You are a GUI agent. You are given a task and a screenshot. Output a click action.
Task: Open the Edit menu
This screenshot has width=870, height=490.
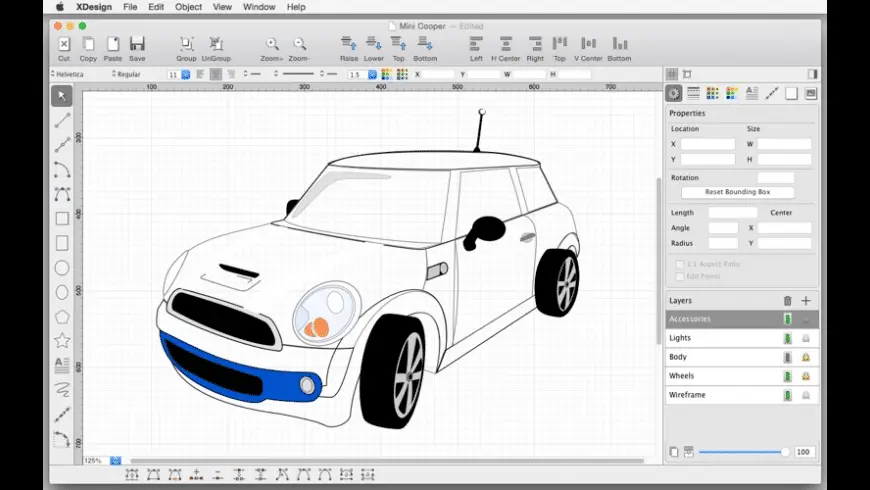(156, 7)
